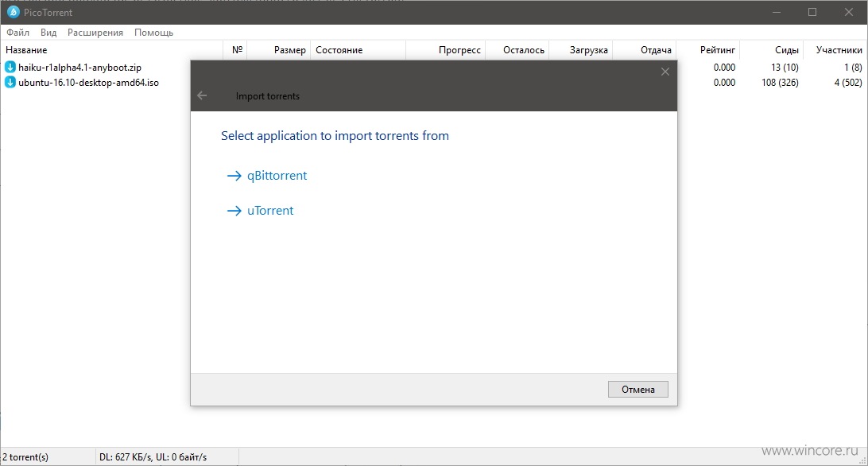Click the arrow icon beside qBittorrent
This screenshot has width=868, height=466.
pyautogui.click(x=234, y=176)
